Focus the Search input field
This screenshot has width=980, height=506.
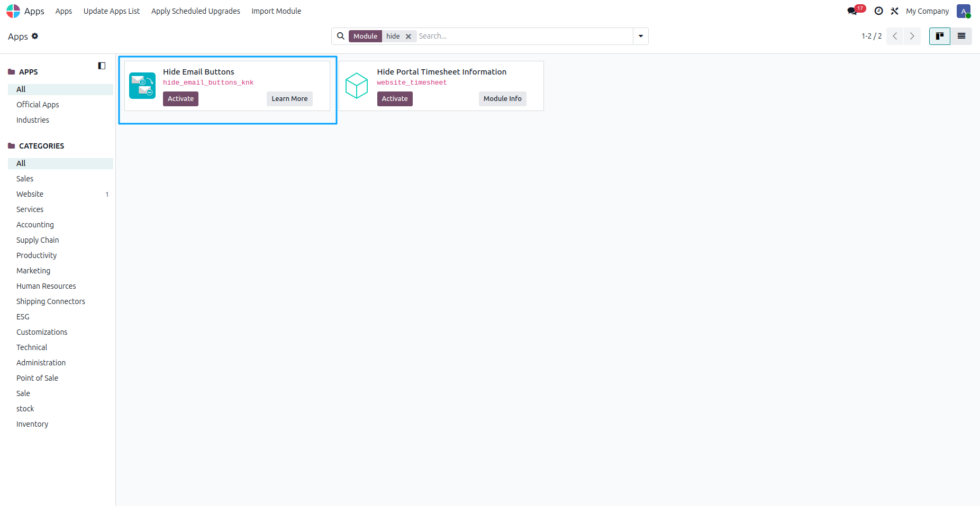tap(524, 36)
